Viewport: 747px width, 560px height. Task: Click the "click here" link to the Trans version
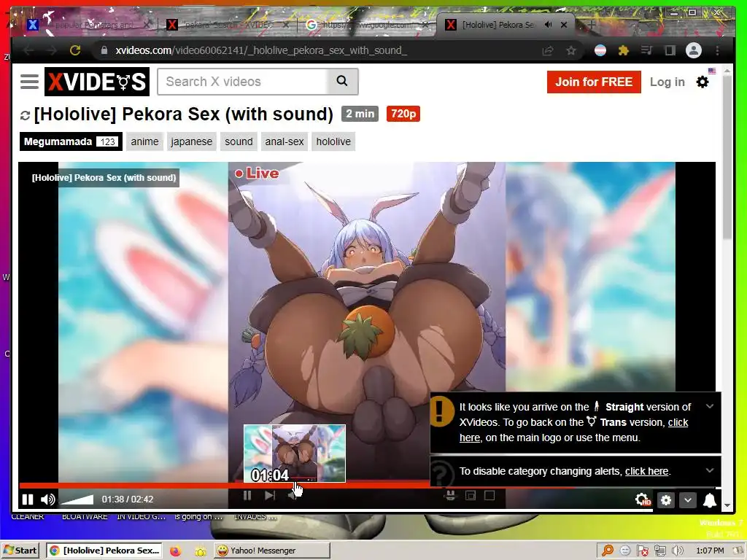pos(573,429)
